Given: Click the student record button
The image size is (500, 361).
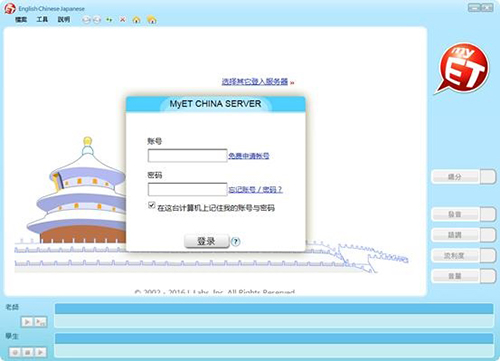Looking at the screenshot, I should pos(15,352).
